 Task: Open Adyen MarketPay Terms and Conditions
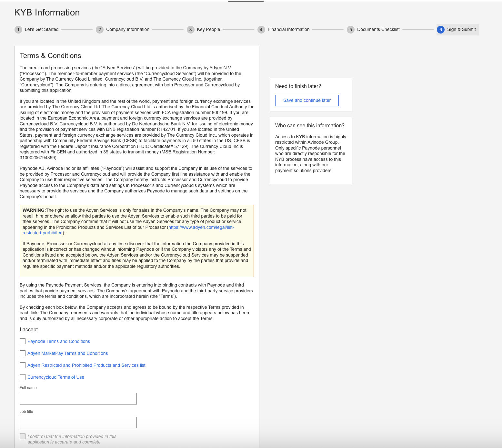67,353
